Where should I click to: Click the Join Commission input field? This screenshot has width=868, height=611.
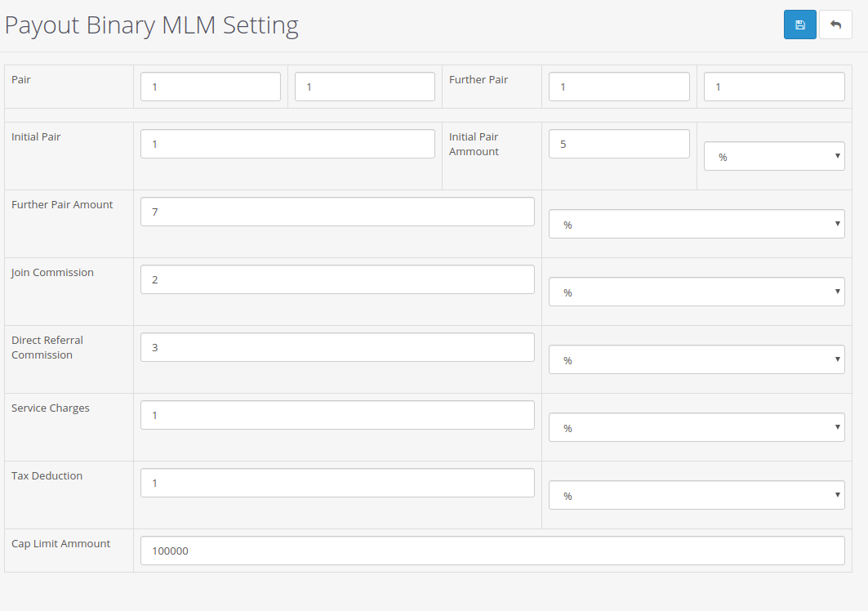click(x=337, y=279)
